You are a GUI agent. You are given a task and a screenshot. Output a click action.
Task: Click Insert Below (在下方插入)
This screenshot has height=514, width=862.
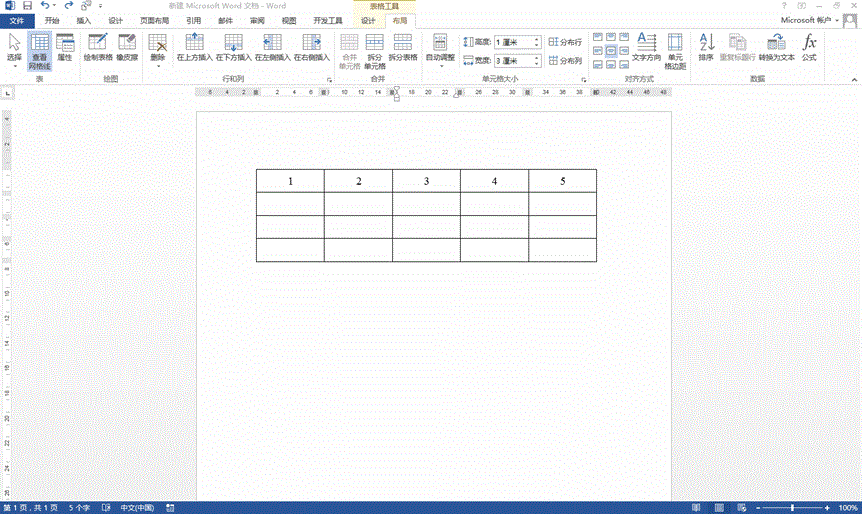point(234,48)
